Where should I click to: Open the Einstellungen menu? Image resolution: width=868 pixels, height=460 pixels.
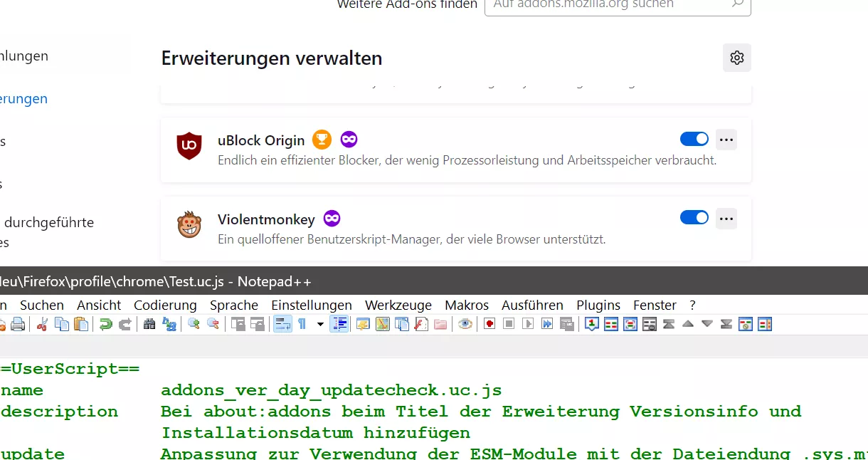coord(312,305)
